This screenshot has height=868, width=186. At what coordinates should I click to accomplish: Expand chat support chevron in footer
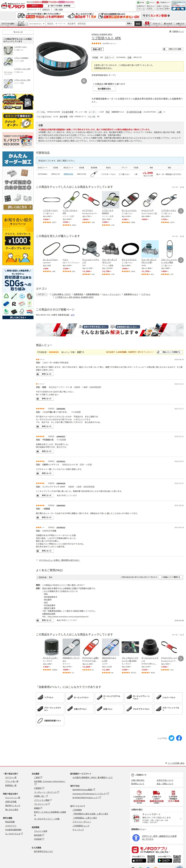181,819
